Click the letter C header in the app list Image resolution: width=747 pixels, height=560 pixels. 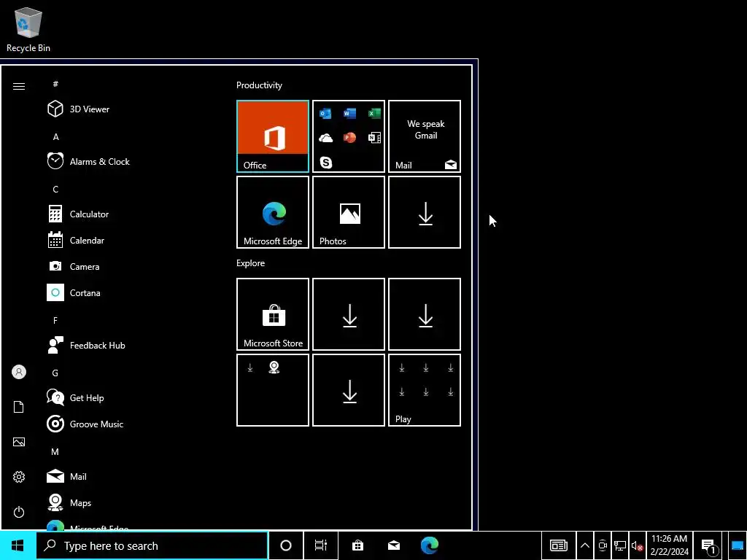(55, 189)
